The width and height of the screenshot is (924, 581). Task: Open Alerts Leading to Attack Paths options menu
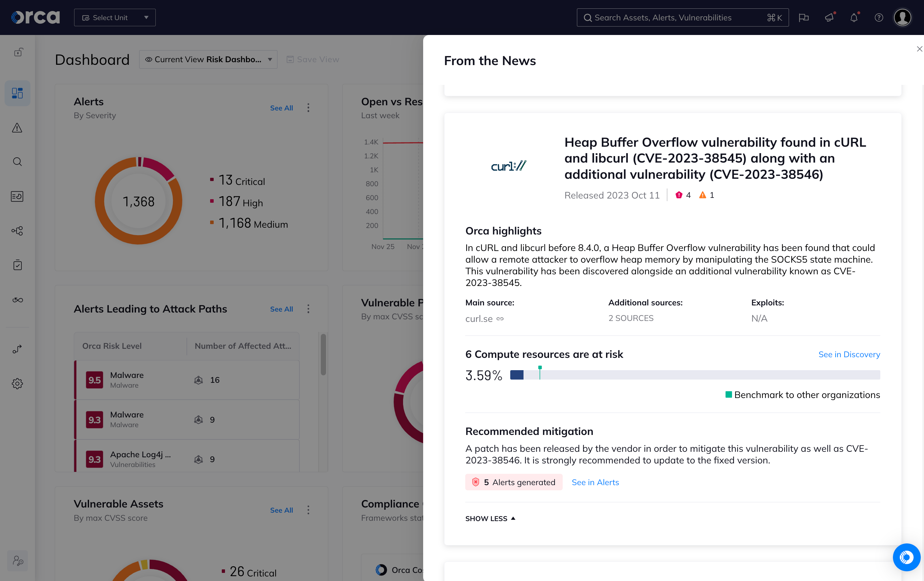tap(308, 309)
